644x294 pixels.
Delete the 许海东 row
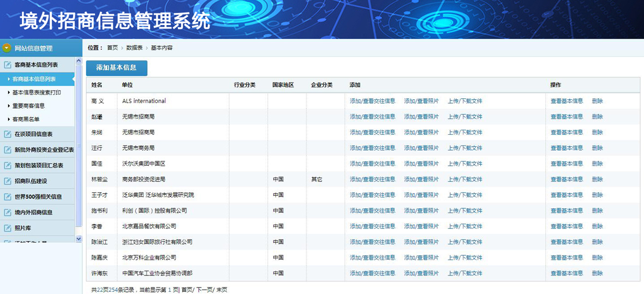click(x=597, y=273)
